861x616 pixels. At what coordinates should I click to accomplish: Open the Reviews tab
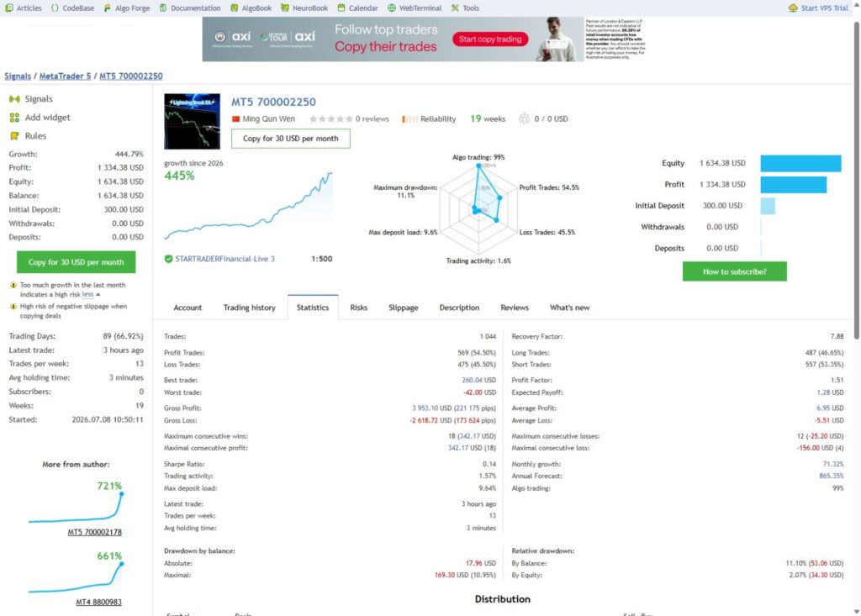click(515, 308)
